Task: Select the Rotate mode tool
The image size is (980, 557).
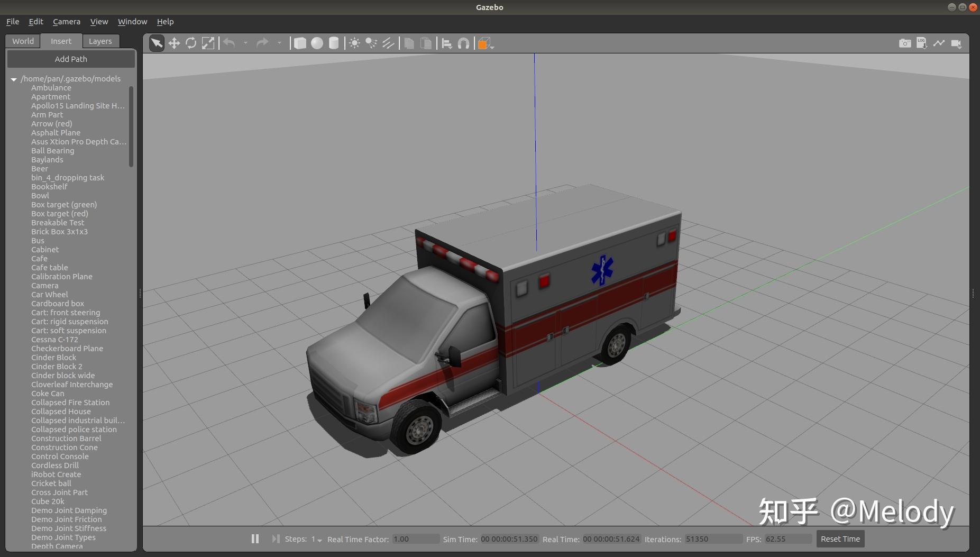Action: click(x=191, y=43)
